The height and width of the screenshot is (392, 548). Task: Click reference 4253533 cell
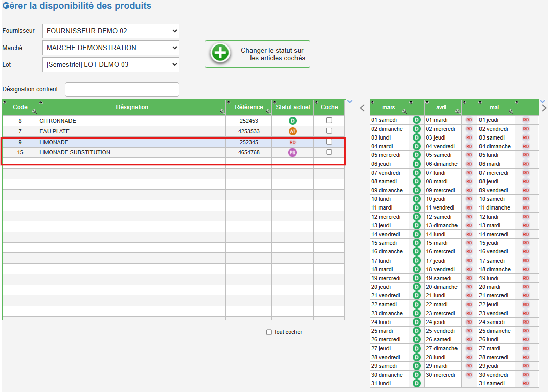249,131
